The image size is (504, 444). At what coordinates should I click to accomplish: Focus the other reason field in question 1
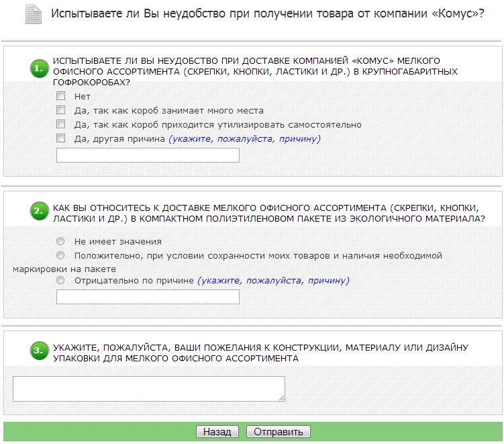(148, 155)
